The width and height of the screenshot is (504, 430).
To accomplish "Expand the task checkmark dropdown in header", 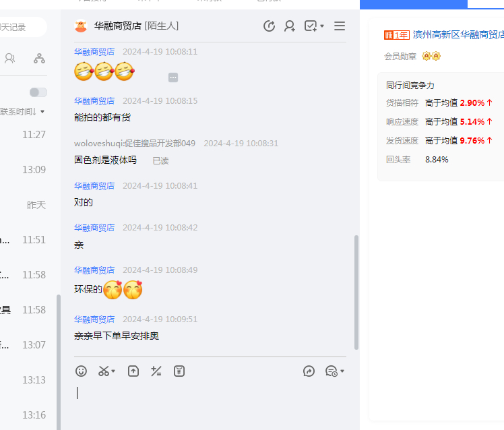I will coord(322,26).
